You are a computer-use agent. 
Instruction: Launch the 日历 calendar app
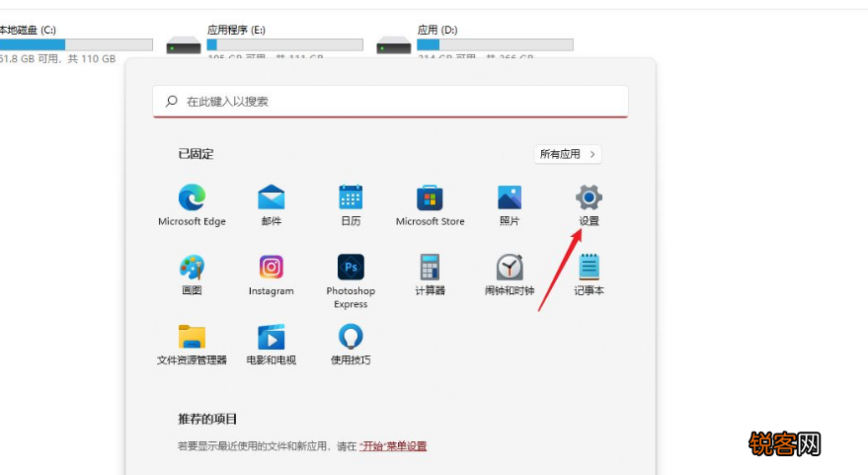click(351, 204)
